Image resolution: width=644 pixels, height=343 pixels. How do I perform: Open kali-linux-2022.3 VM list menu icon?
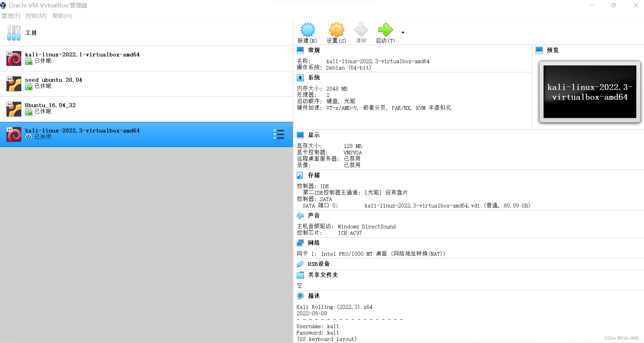(279, 134)
